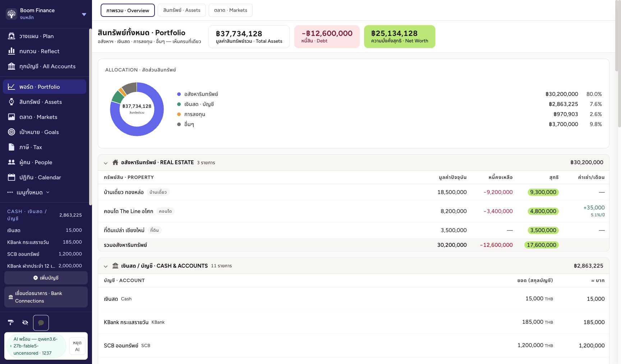Click the ที่ดินเปล่า เชียงใหม่ property name

tap(124, 230)
